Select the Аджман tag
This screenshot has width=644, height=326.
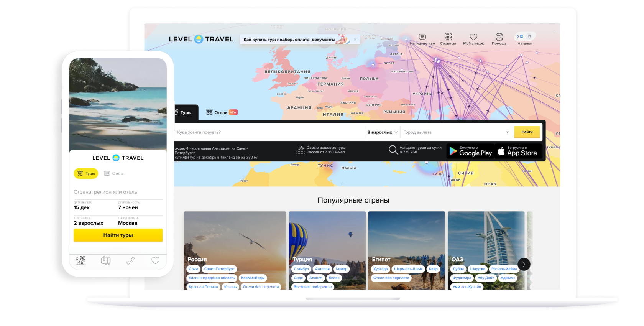coord(508,278)
